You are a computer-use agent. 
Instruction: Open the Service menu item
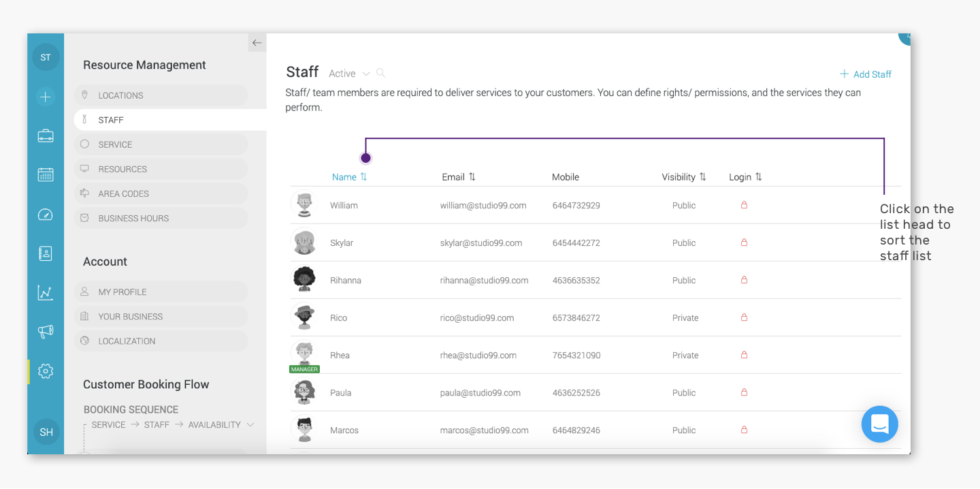click(x=161, y=144)
